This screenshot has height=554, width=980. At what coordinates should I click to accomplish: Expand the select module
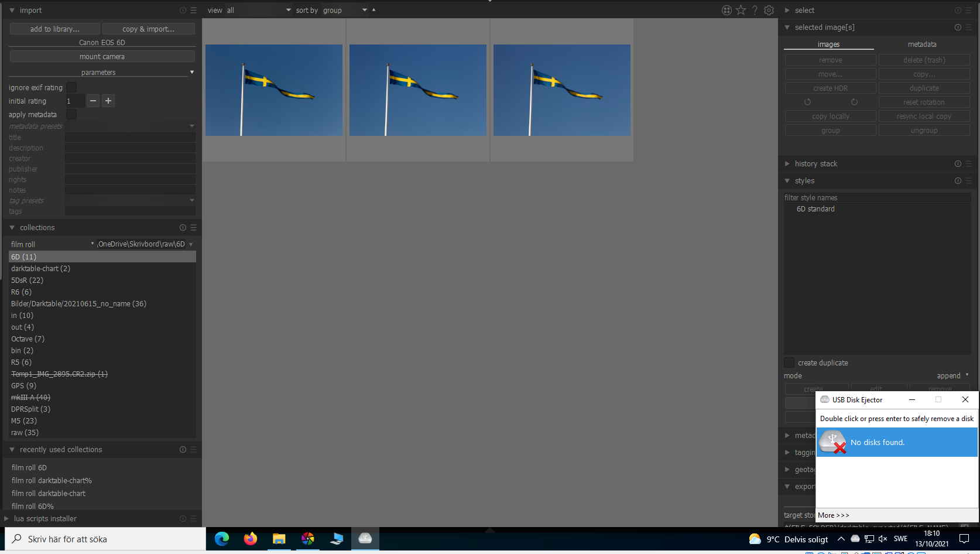coord(787,11)
